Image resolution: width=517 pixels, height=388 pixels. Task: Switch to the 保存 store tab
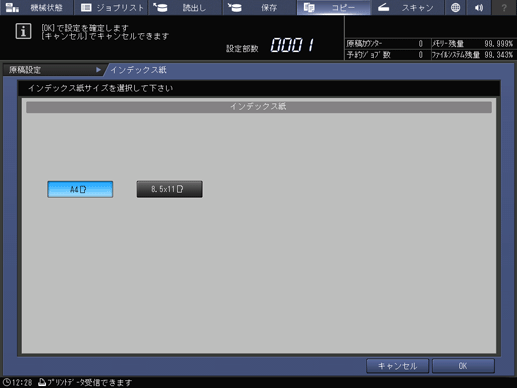pos(260,7)
